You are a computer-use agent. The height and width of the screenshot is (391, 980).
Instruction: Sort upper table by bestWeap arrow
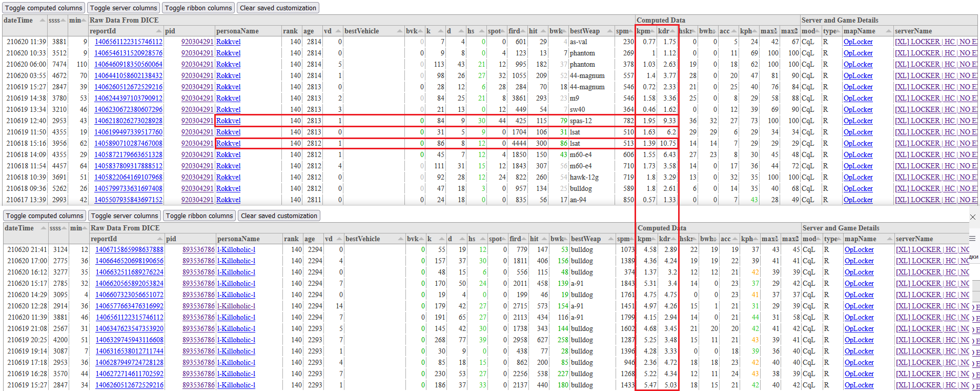(609, 31)
